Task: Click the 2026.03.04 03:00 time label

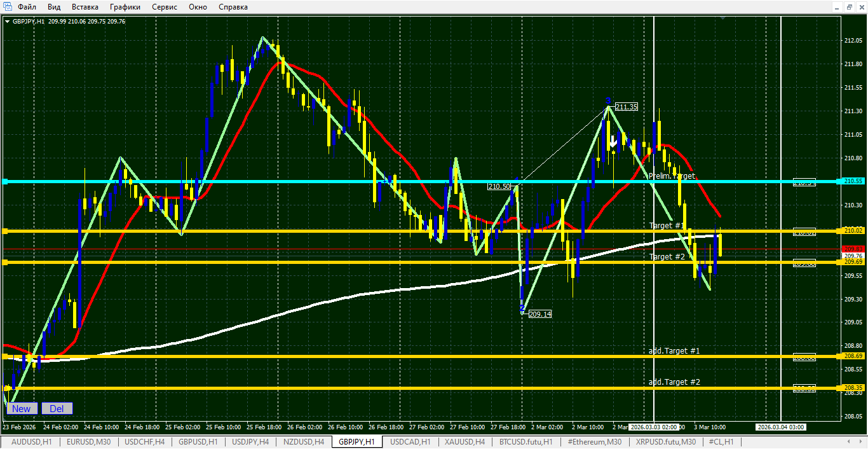Action: point(780,427)
